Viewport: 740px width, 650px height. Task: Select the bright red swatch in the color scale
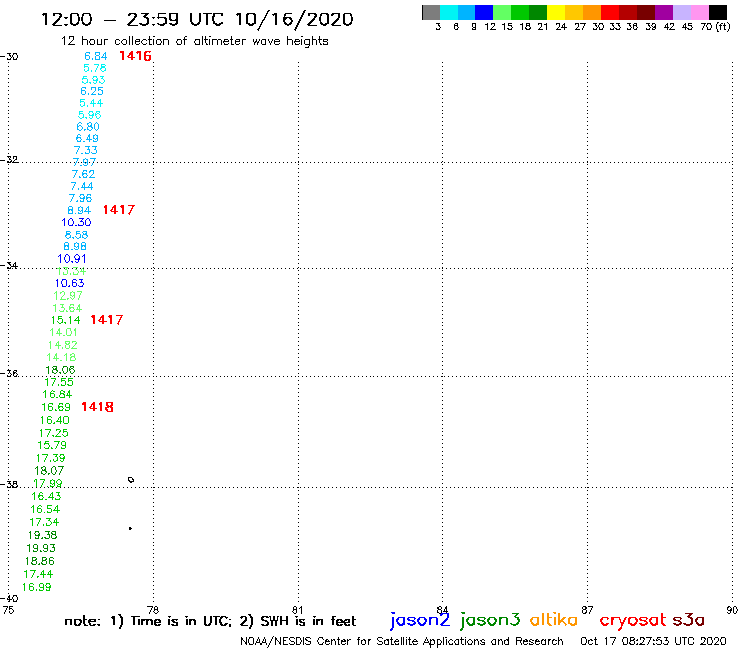[610, 12]
